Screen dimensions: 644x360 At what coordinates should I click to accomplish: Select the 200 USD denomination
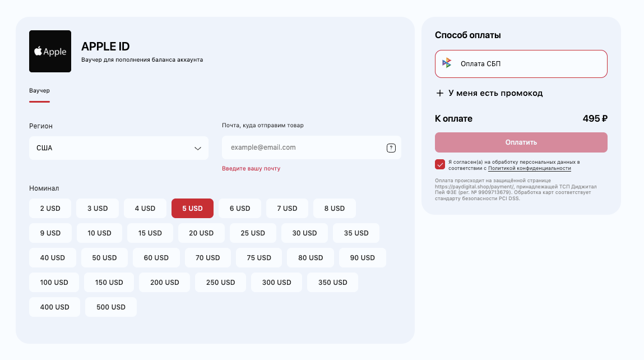pos(165,282)
